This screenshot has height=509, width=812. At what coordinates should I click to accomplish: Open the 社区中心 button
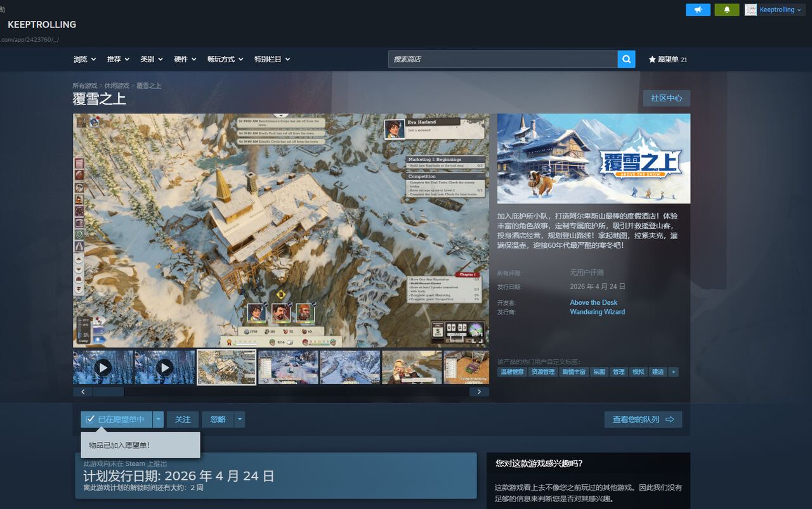666,98
